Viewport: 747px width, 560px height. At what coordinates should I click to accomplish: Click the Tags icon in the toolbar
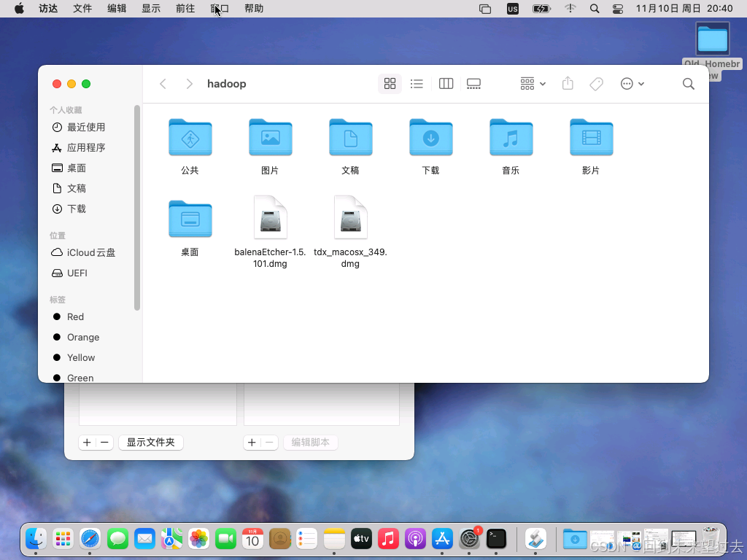point(596,83)
